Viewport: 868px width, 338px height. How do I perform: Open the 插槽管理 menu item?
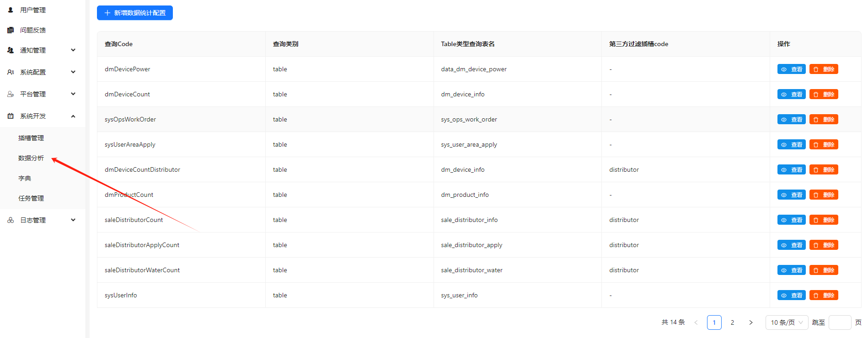[31, 138]
